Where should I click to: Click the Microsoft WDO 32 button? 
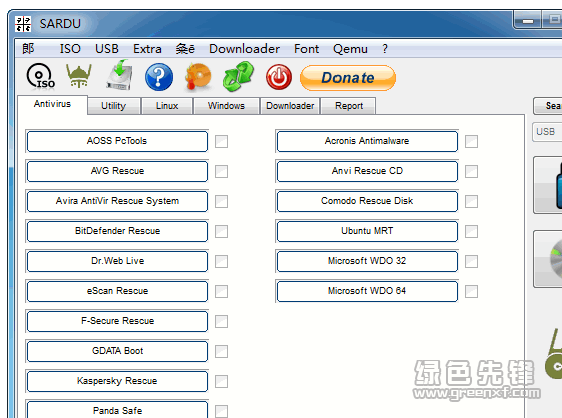pyautogui.click(x=367, y=261)
